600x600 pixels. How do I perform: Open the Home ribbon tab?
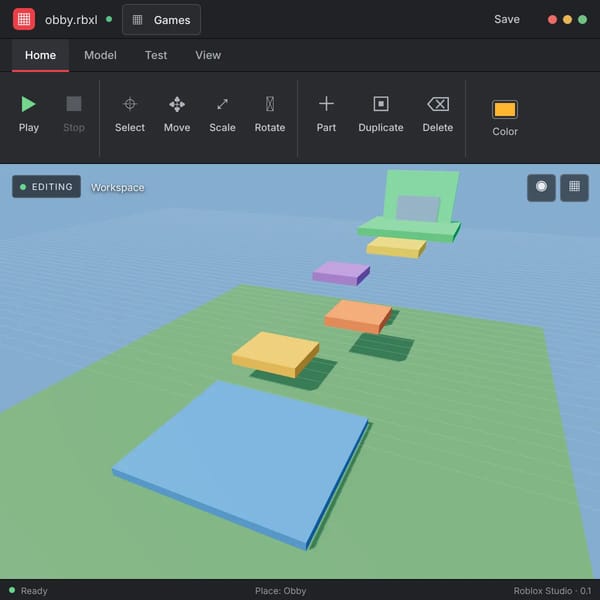click(x=40, y=55)
